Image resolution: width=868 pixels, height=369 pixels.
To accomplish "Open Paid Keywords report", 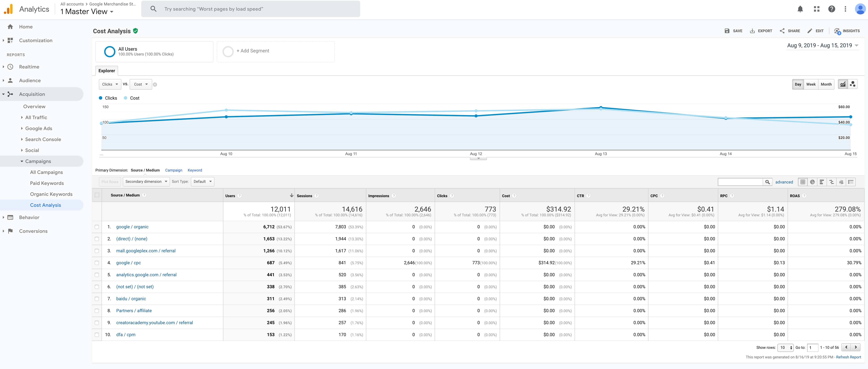I will tap(47, 183).
